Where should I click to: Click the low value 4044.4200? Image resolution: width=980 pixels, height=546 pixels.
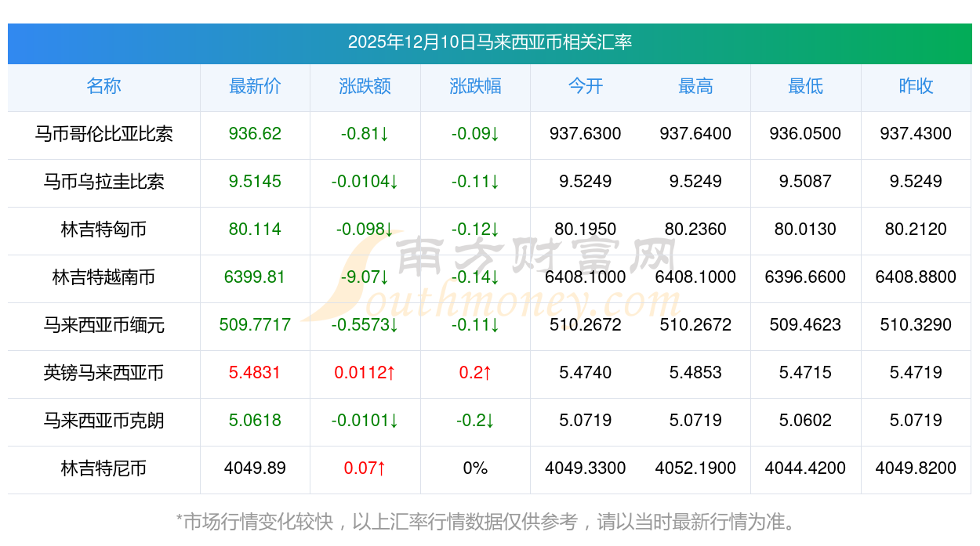pos(806,468)
